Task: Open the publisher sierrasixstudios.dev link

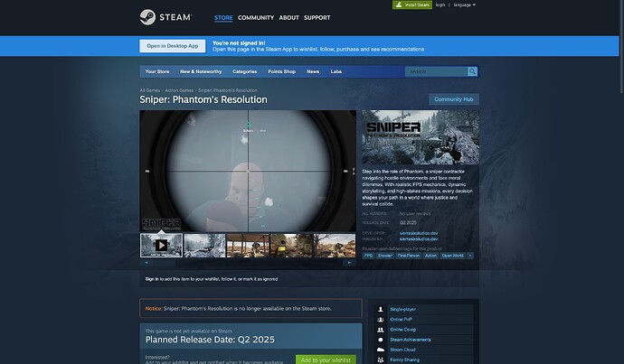Action: 419,239
